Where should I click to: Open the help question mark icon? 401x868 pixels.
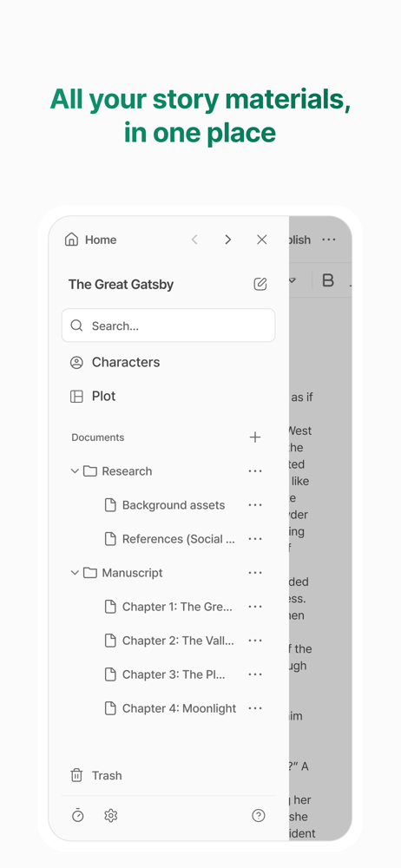pos(259,815)
